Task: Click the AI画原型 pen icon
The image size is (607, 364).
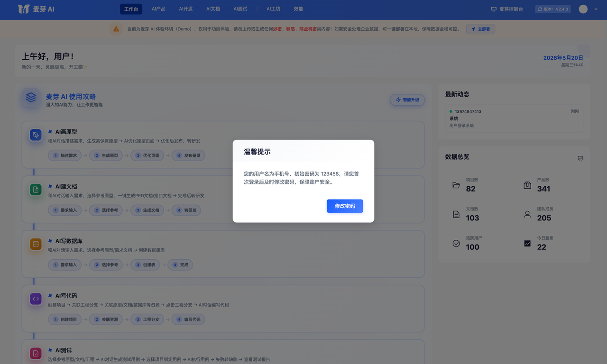Action: (x=36, y=136)
